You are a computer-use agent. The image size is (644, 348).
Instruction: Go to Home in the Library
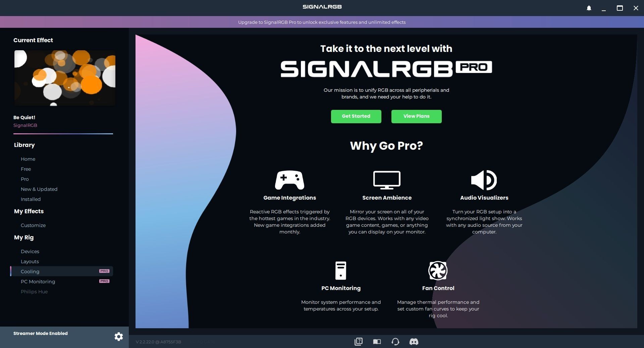(x=28, y=159)
